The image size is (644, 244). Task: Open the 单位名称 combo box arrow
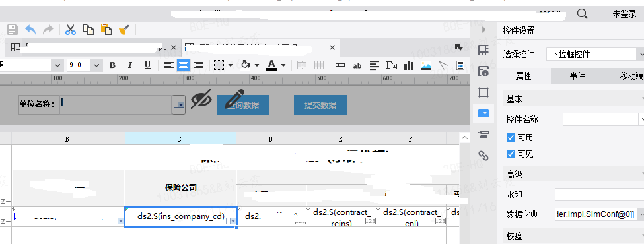[x=178, y=105]
